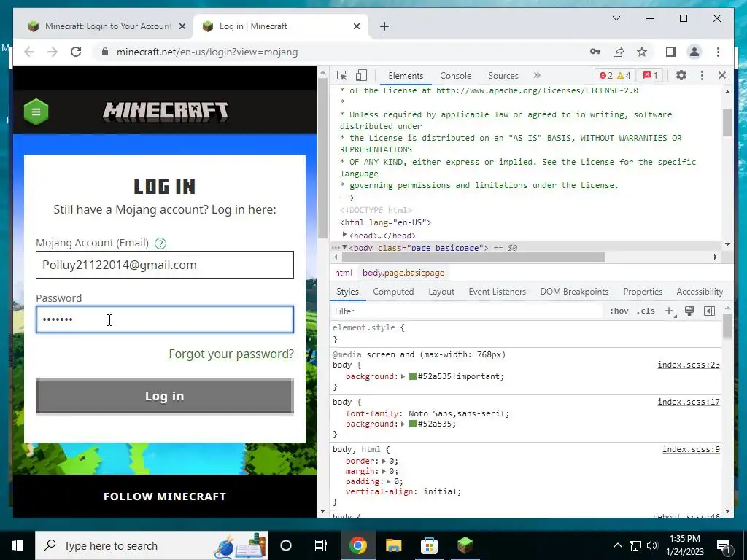The image size is (747, 560).
Task: Open the index.scss:23 source link
Action: click(x=689, y=365)
